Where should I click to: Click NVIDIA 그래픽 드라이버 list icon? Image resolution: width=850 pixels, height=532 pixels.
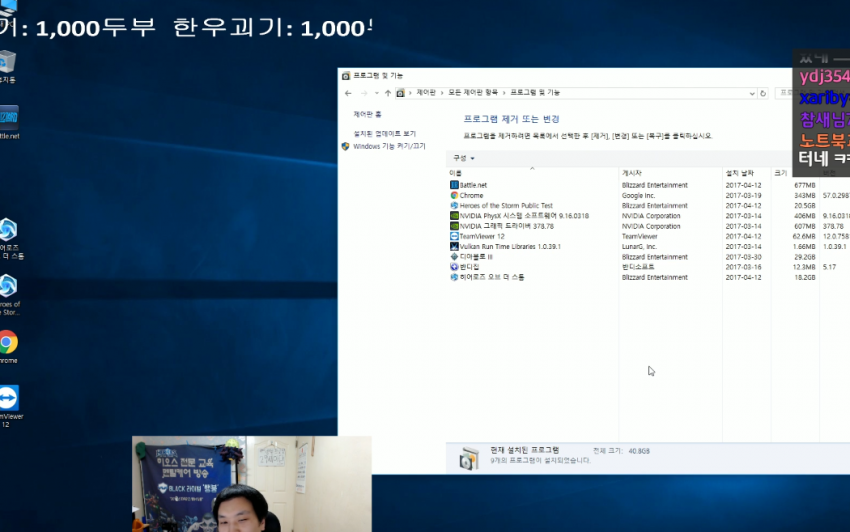[x=454, y=226]
